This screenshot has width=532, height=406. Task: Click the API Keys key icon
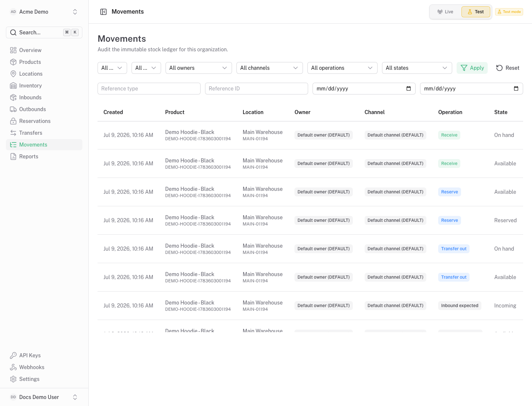coord(13,355)
